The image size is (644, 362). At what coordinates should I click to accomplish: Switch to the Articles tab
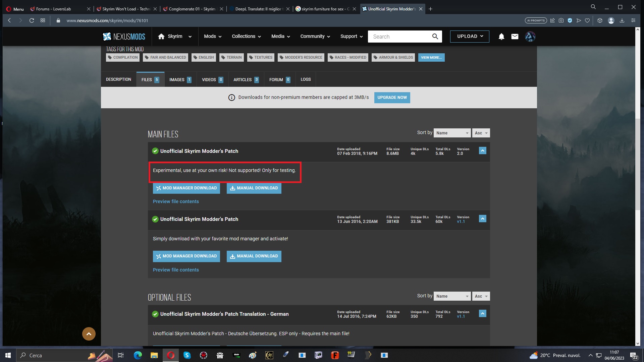coord(246,79)
